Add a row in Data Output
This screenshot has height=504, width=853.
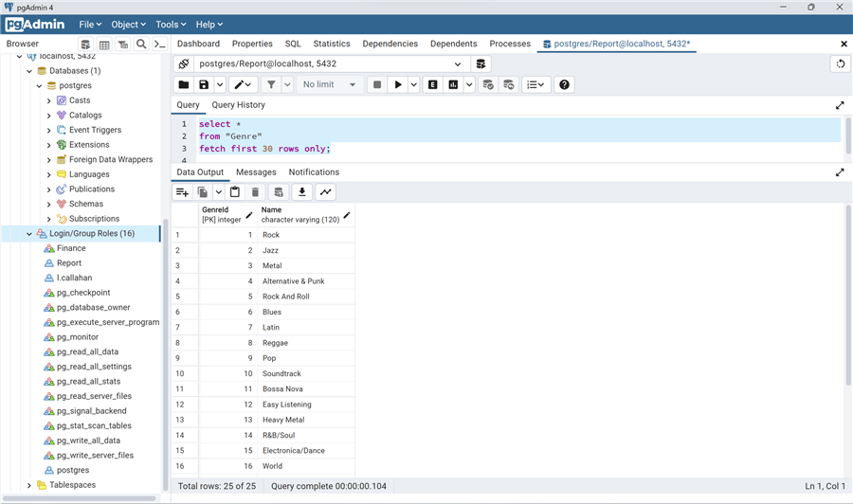pyautogui.click(x=182, y=192)
